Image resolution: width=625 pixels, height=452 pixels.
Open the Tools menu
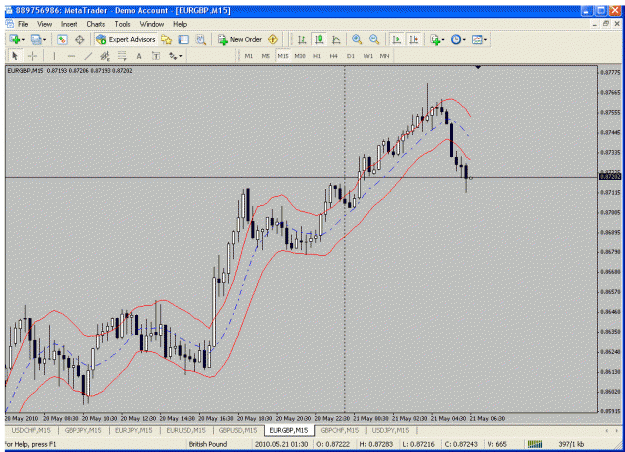(x=122, y=24)
